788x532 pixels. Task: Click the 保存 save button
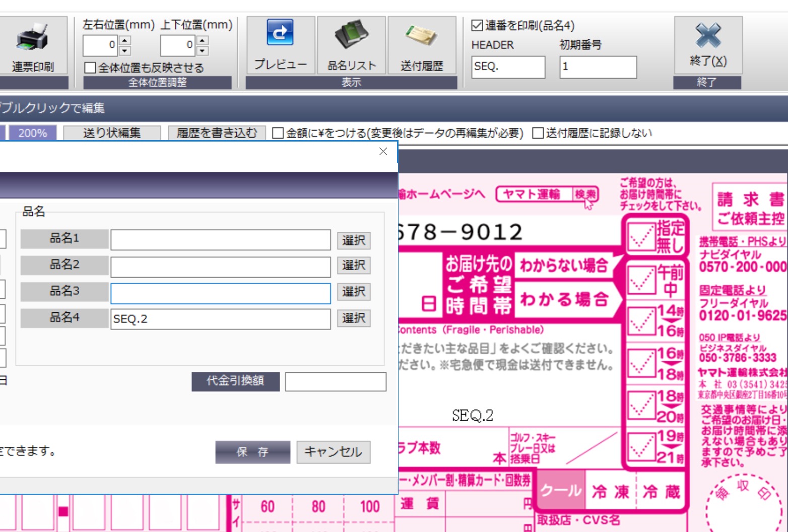tap(252, 452)
